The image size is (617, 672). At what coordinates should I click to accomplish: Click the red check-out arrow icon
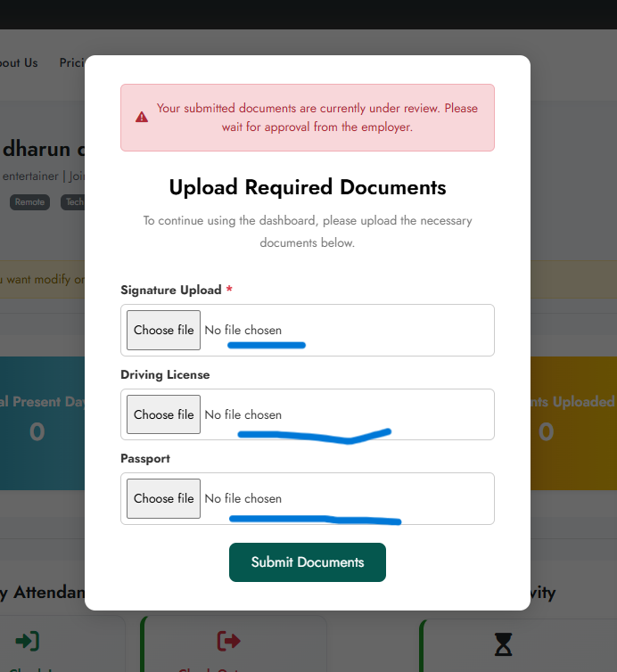pos(229,641)
